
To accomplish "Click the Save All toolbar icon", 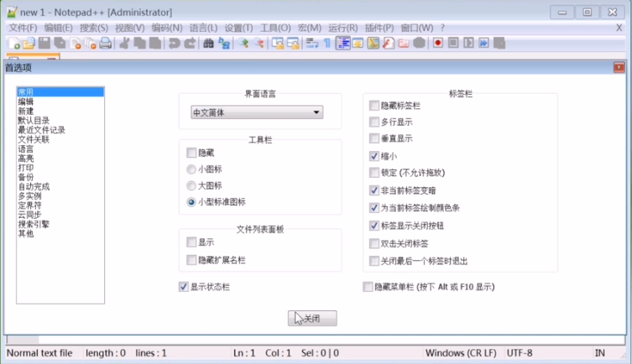I will coord(60,43).
